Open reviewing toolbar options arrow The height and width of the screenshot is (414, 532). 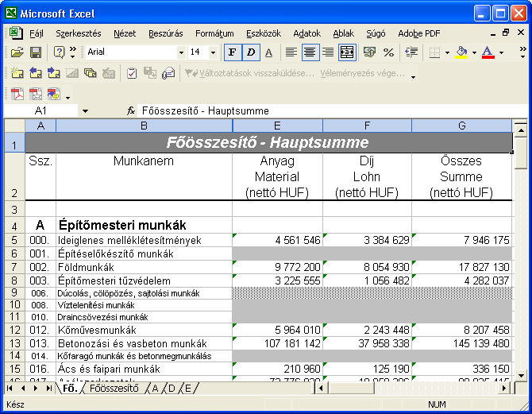coord(413,77)
